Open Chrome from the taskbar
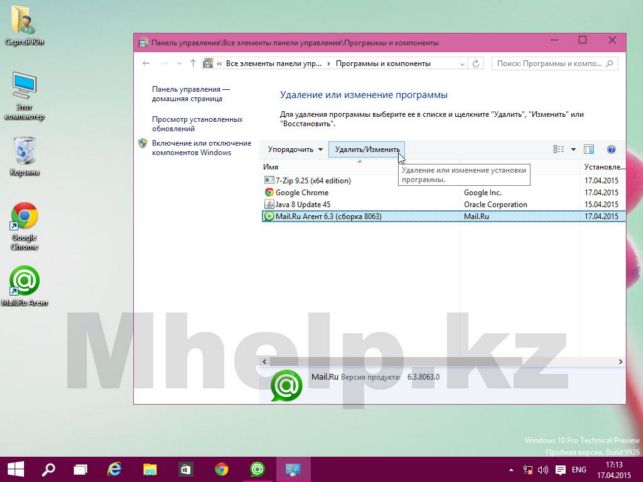The image size is (643, 482). tap(221, 469)
